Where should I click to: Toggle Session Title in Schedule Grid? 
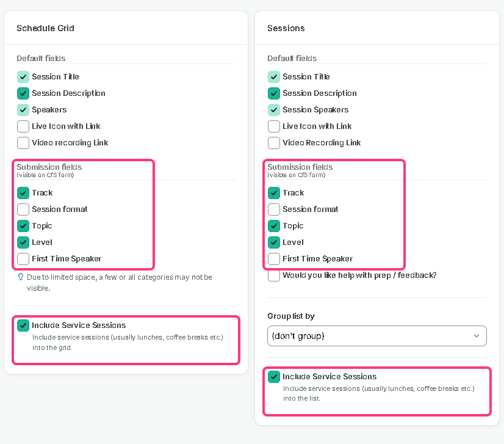(x=23, y=77)
